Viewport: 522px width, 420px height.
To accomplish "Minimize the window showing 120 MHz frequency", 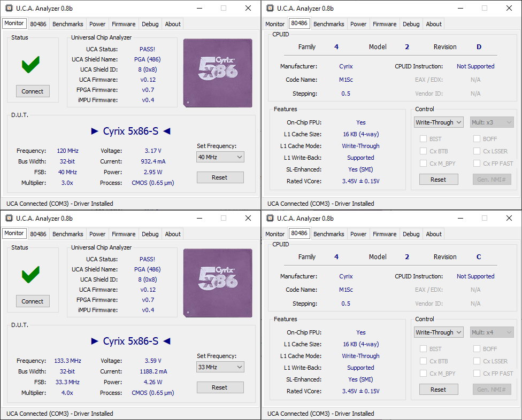I will (199, 9).
